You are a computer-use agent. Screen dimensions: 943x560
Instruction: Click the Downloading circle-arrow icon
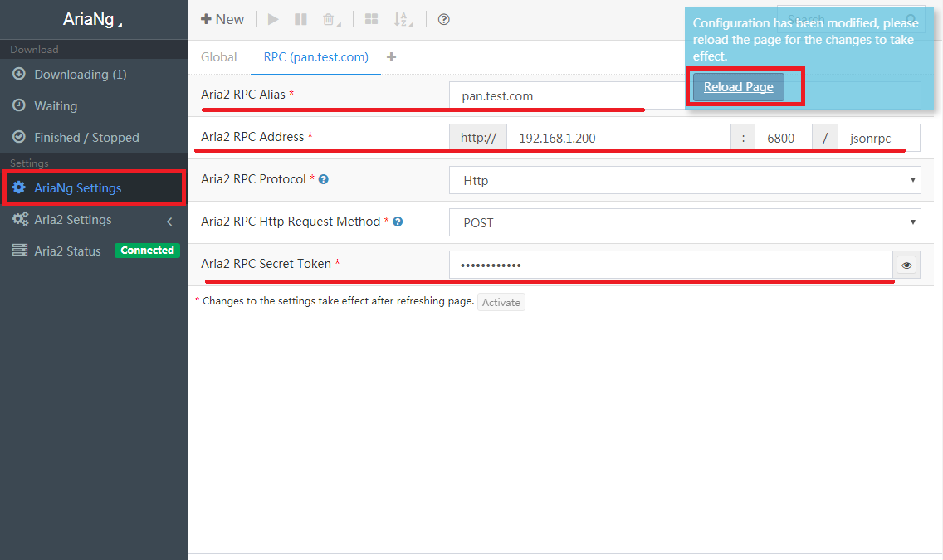19,74
